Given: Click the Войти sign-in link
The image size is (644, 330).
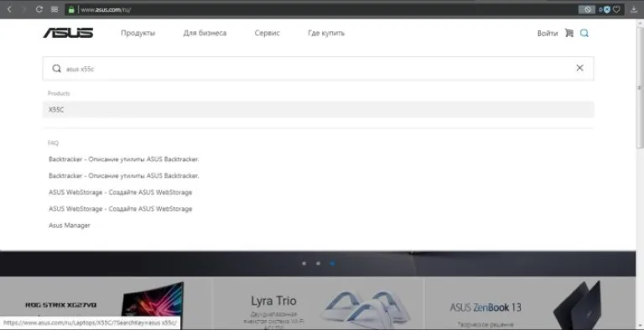Looking at the screenshot, I should (x=548, y=34).
